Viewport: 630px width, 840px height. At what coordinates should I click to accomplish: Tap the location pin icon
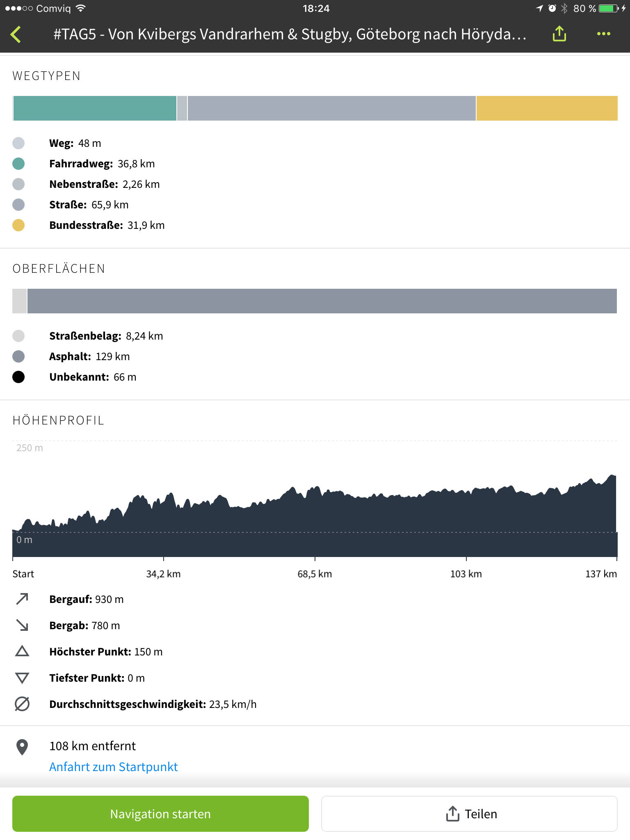pos(22,747)
